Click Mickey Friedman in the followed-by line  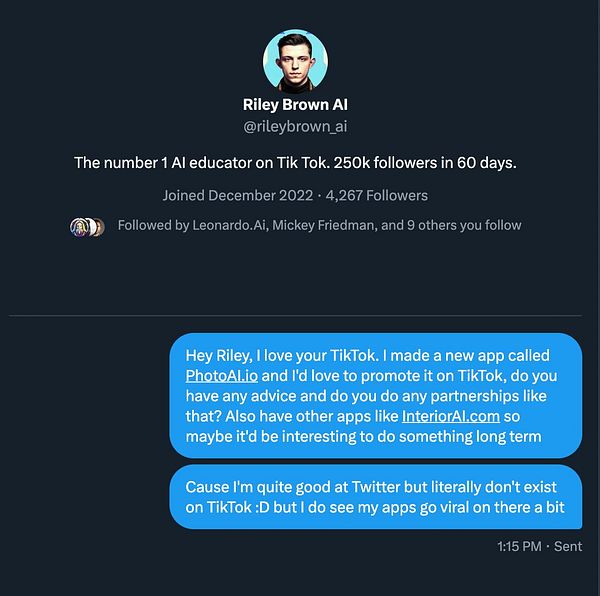[x=324, y=225]
